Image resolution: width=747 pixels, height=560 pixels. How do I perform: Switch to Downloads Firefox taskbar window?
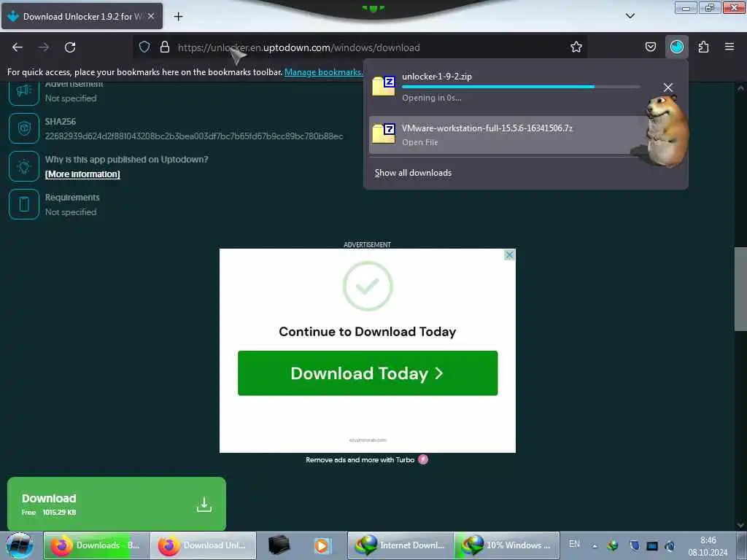coord(97,545)
